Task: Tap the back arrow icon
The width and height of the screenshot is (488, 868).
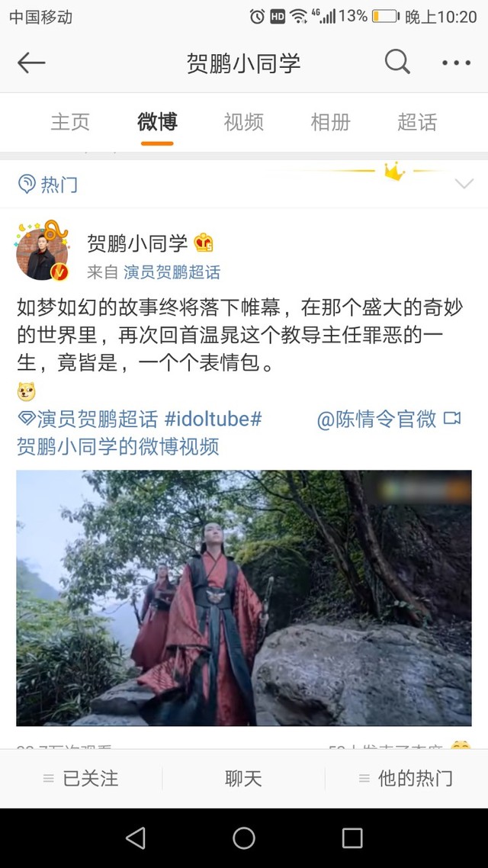Action: (31, 63)
